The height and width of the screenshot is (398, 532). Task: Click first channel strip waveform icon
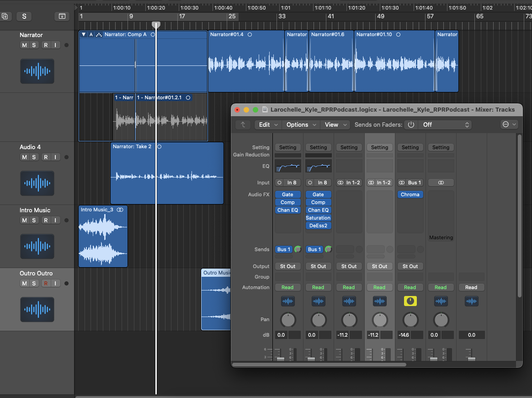[x=288, y=301]
